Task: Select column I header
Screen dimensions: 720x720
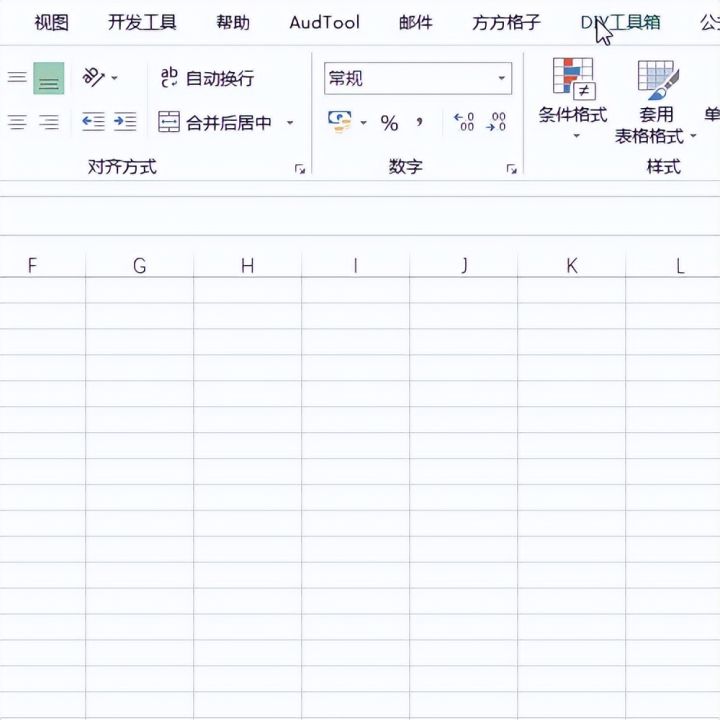Action: 355,265
